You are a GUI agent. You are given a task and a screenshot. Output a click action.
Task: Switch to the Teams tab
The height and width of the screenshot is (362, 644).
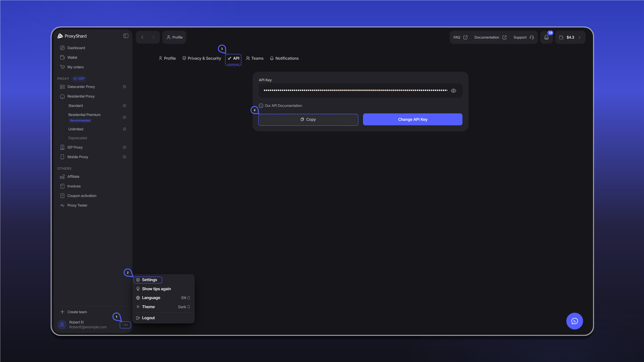(x=255, y=58)
